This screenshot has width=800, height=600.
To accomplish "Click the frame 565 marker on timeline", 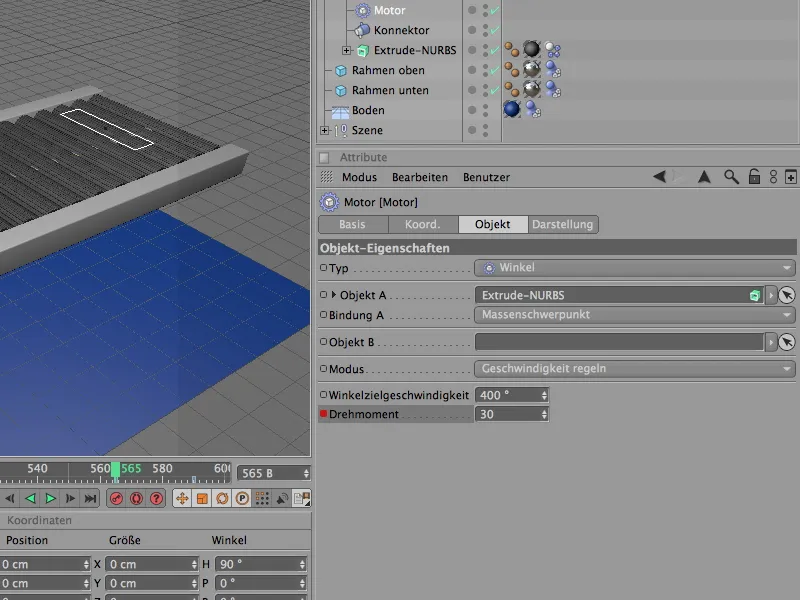I will click(116, 470).
